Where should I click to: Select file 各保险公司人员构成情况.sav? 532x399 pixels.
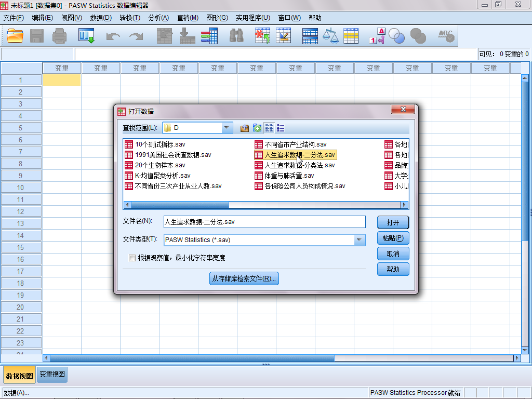point(300,187)
